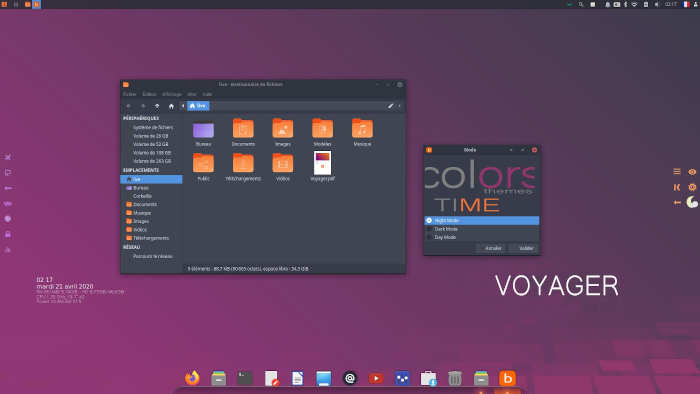Click the Valider button in Mode dialog
Screen dimensions: 700x394
click(x=526, y=248)
